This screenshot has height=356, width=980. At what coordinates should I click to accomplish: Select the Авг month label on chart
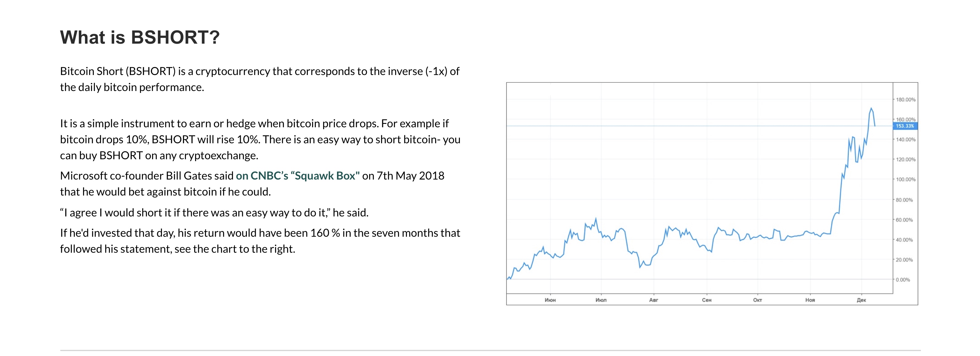pos(653,300)
